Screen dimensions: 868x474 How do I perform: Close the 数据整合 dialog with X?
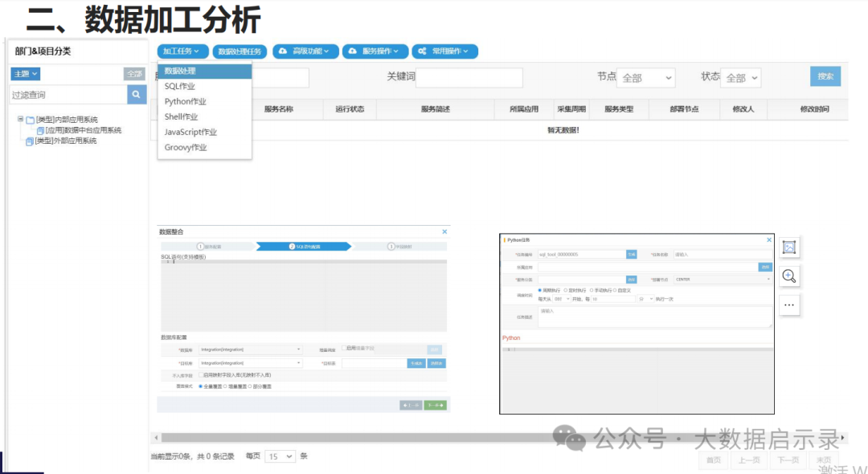click(444, 231)
